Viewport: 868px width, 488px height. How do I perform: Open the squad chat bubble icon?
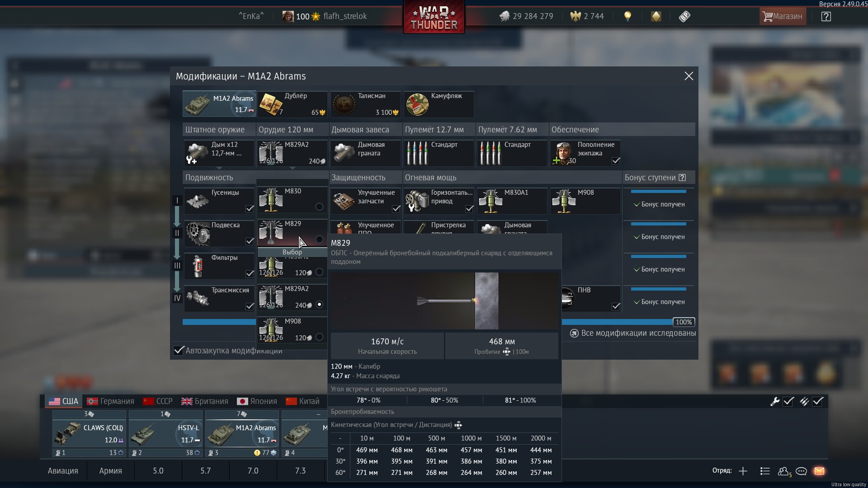[x=801, y=471]
